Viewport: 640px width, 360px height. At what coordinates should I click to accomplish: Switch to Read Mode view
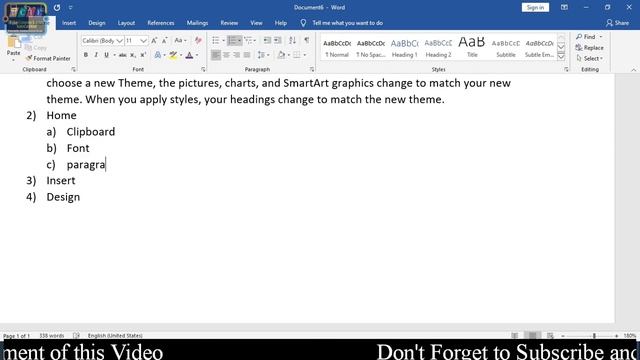515,336
